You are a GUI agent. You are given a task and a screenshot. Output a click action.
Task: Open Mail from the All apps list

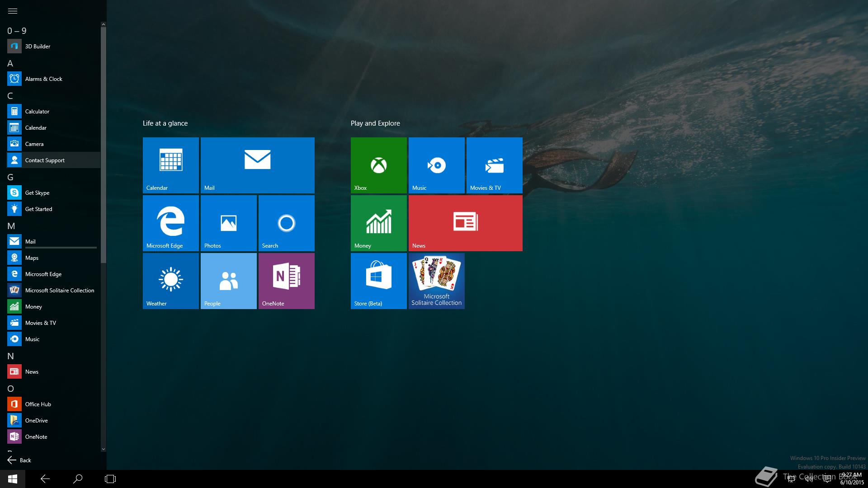click(53, 241)
